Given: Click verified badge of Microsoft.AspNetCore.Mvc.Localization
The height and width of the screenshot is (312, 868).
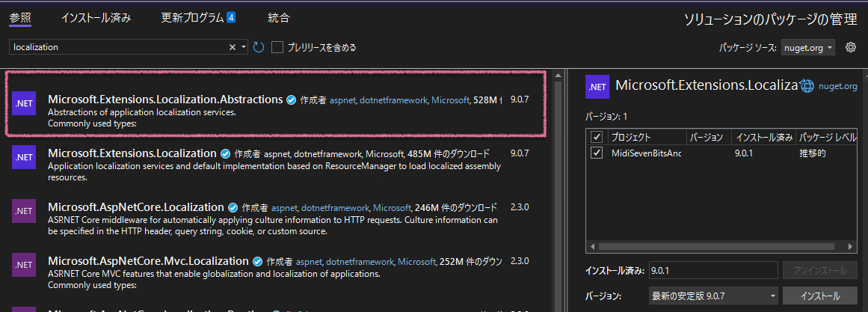Looking at the screenshot, I should pos(257,261).
